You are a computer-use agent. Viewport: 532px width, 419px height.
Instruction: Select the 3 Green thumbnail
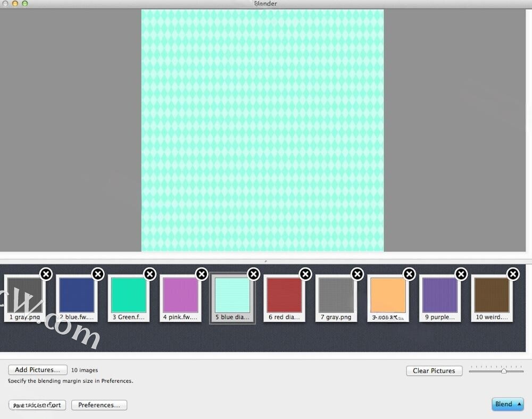point(129,298)
